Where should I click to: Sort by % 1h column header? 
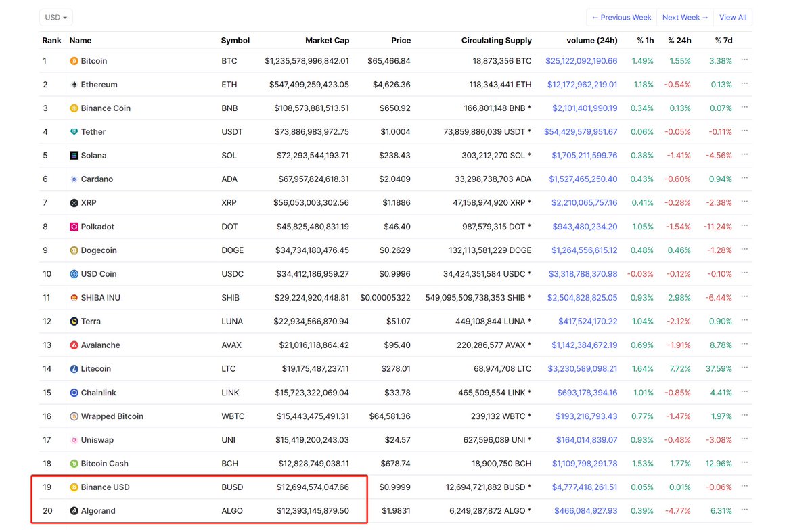[645, 41]
